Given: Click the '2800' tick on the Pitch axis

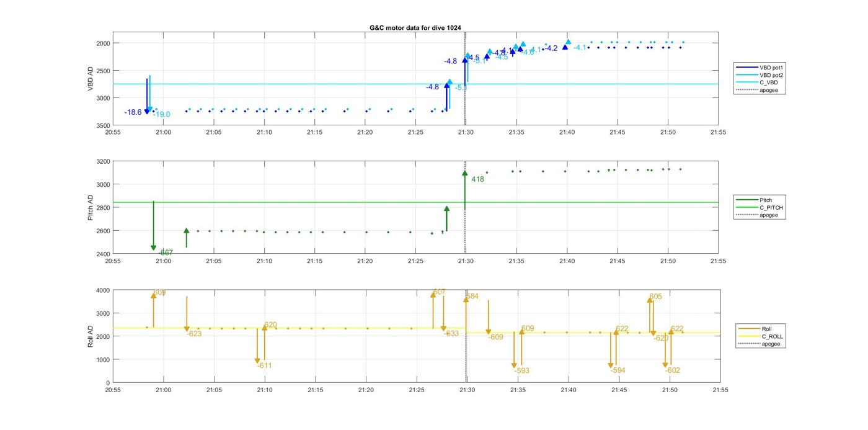Looking at the screenshot, I should (x=103, y=208).
